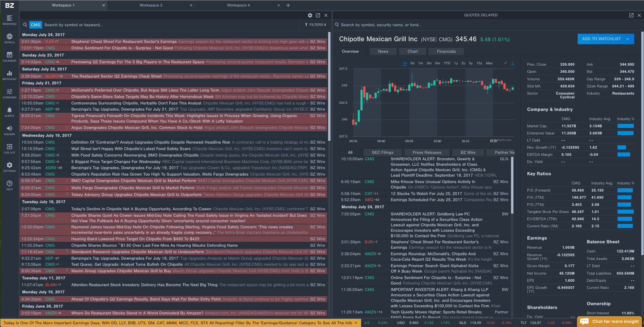The width and height of the screenshot is (644, 327).
Task: Open 'Online Sentiment For Chipotle' headline in newsfeed
Action: point(122,48)
